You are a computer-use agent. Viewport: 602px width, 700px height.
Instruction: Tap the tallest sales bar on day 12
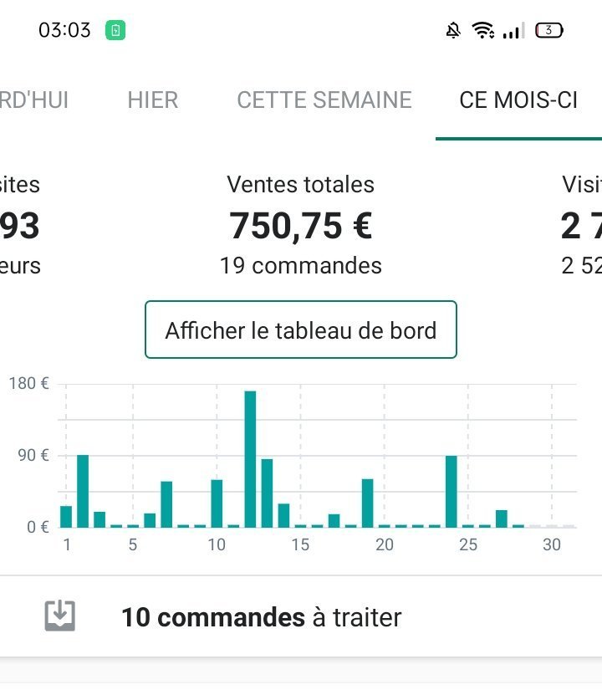250,459
